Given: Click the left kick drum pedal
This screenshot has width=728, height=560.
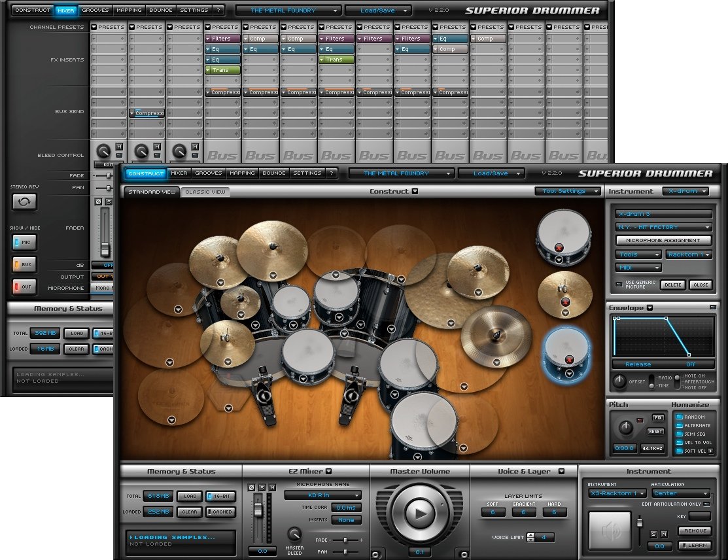Looking at the screenshot, I should (x=263, y=394).
